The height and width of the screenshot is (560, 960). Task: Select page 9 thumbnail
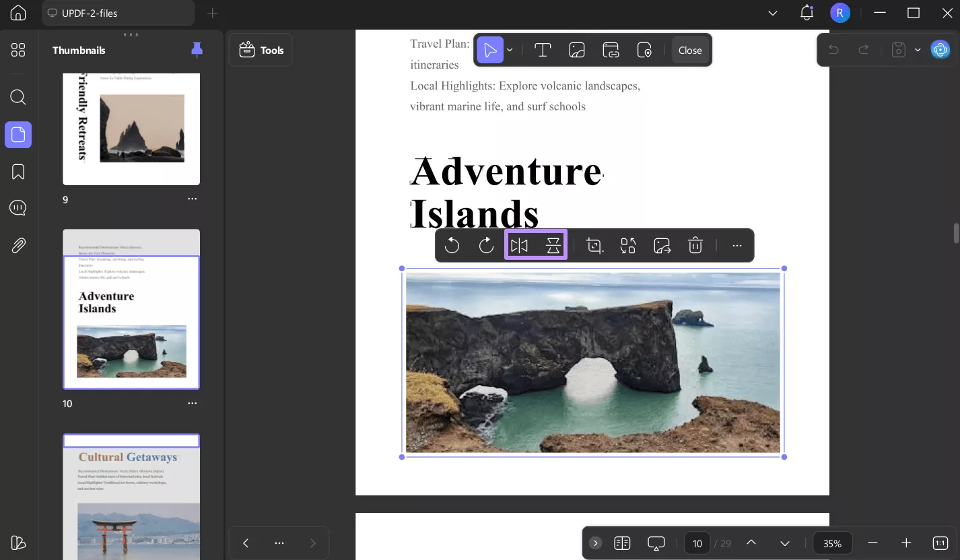131,128
